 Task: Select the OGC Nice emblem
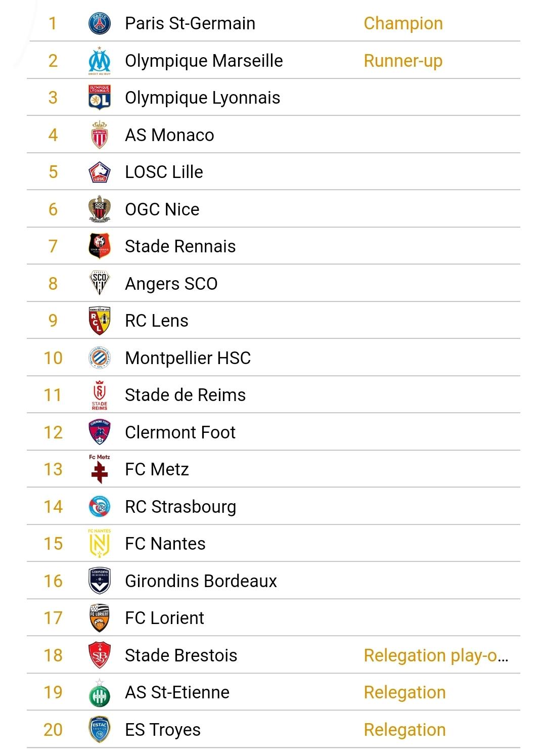point(100,209)
